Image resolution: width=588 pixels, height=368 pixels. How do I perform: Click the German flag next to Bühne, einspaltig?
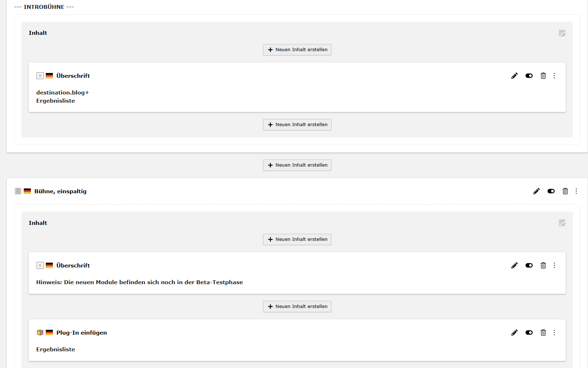tap(27, 191)
